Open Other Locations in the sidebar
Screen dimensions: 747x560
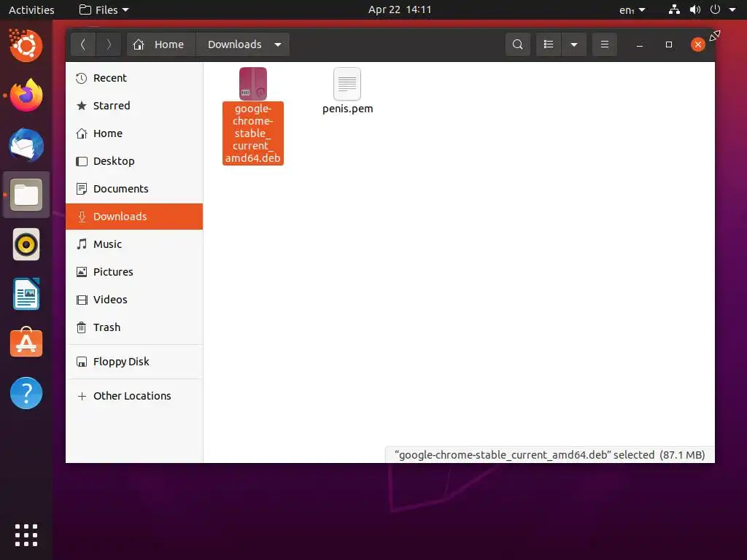coord(134,396)
